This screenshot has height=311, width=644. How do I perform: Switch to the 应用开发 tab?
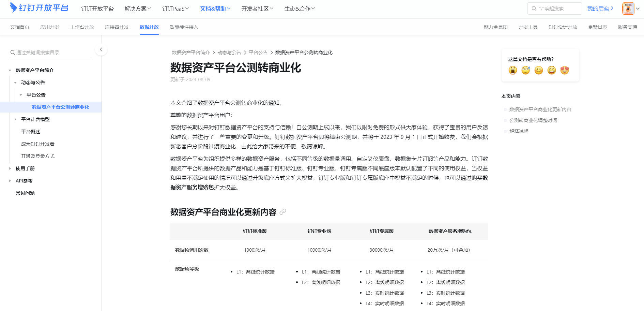pos(50,27)
